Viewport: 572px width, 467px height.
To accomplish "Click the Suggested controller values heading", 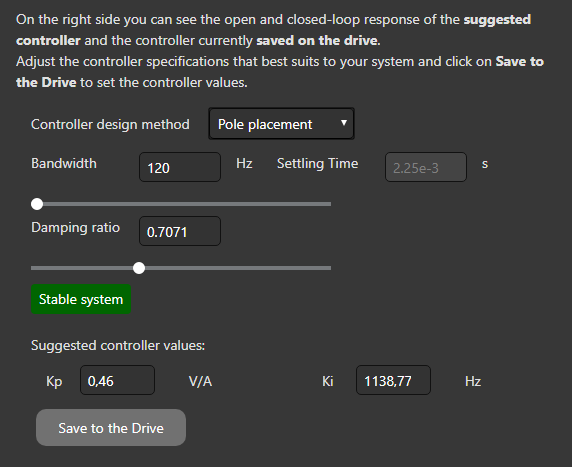I will pos(118,345).
